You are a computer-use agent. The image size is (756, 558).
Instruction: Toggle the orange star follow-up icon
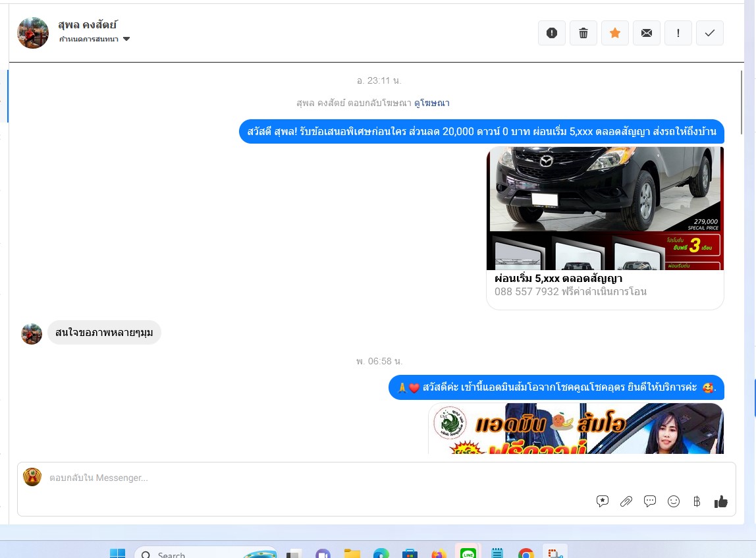click(x=614, y=33)
